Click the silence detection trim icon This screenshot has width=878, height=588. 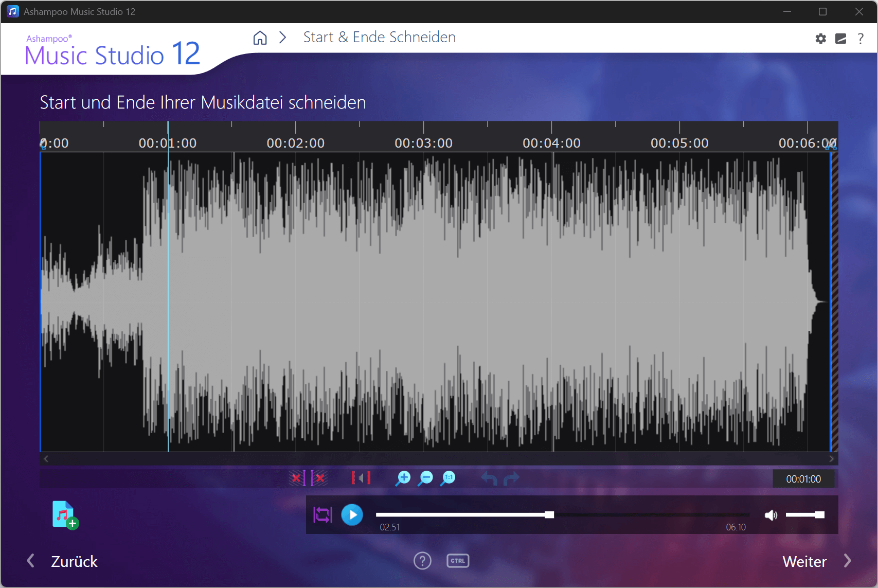pyautogui.click(x=361, y=478)
